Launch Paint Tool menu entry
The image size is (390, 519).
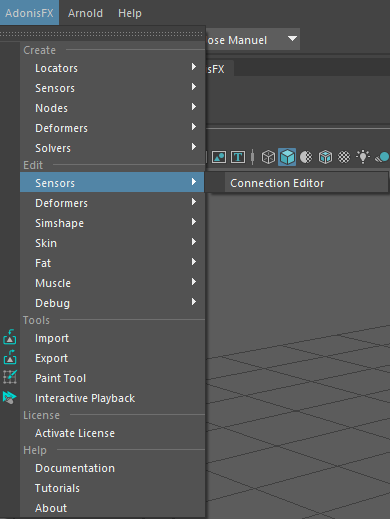[112, 378]
